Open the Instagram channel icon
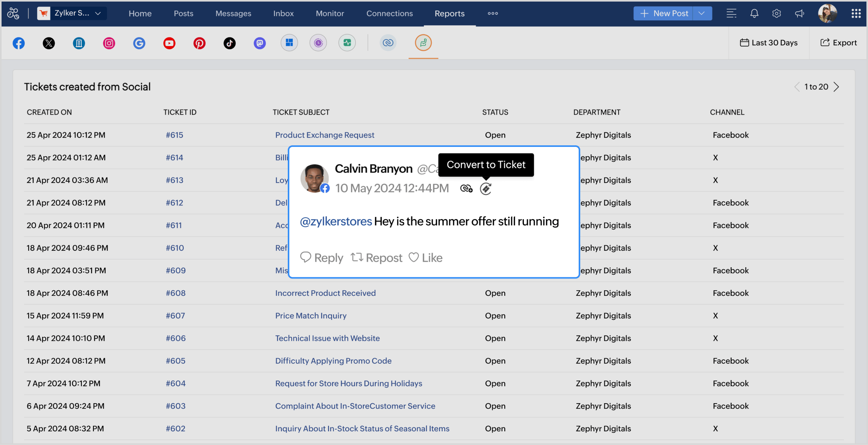Image resolution: width=868 pixels, height=445 pixels. point(108,43)
